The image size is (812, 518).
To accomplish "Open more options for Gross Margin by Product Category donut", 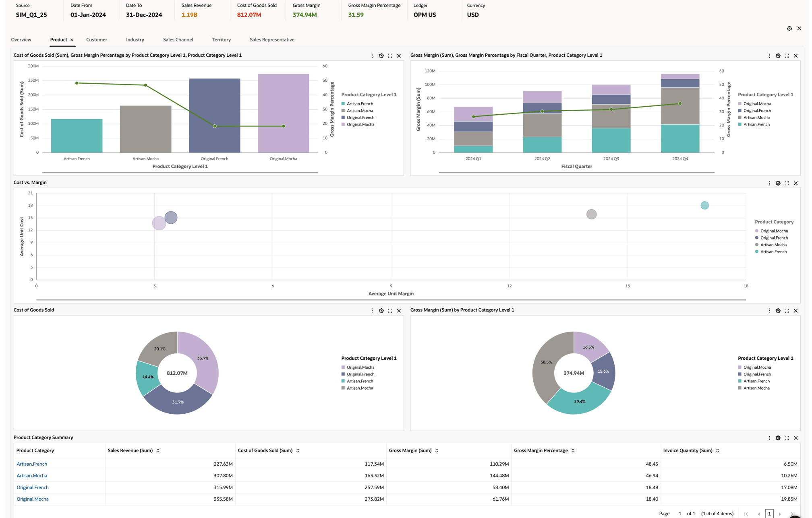I will [769, 311].
